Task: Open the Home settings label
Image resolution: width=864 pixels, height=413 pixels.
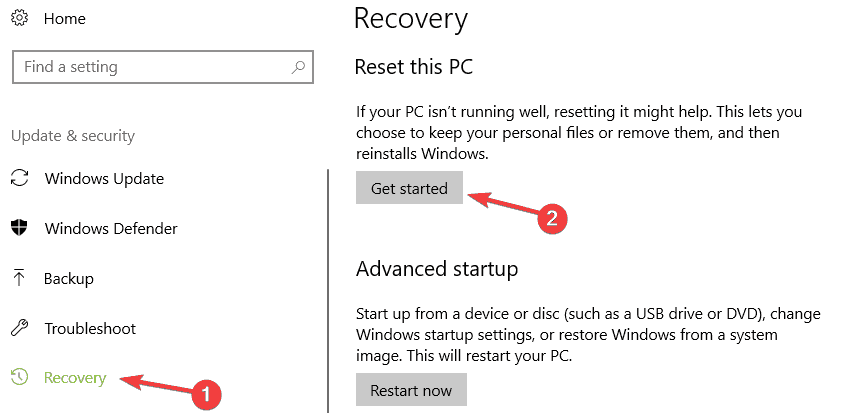Action: pos(64,19)
